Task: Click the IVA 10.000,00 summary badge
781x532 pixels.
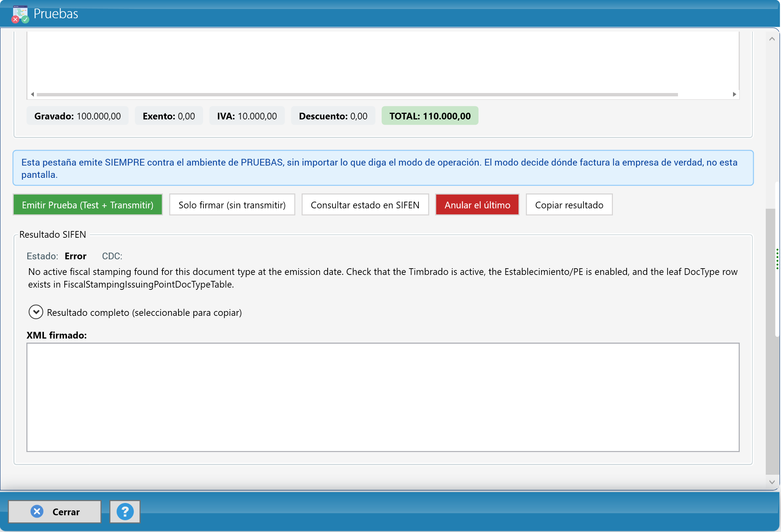Action: click(247, 116)
